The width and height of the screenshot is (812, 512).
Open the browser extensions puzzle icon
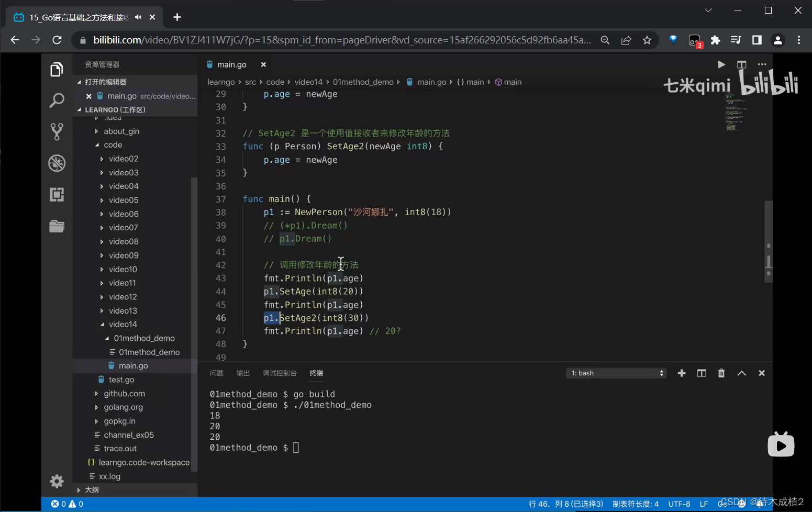[x=715, y=40]
